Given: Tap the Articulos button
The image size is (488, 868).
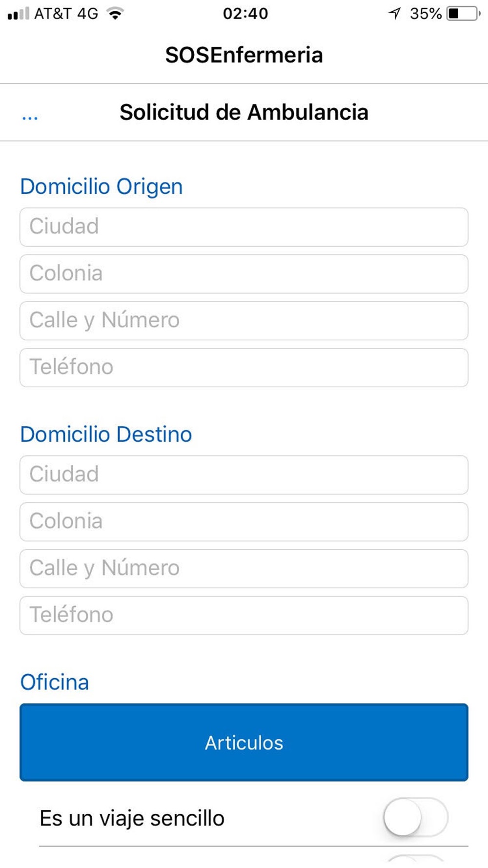Looking at the screenshot, I should [x=244, y=742].
